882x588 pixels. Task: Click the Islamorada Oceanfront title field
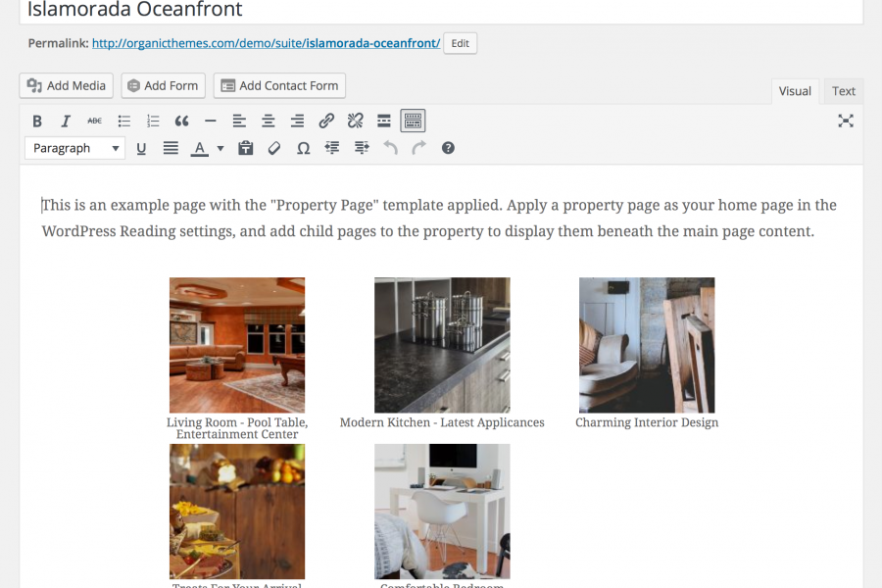click(x=441, y=10)
